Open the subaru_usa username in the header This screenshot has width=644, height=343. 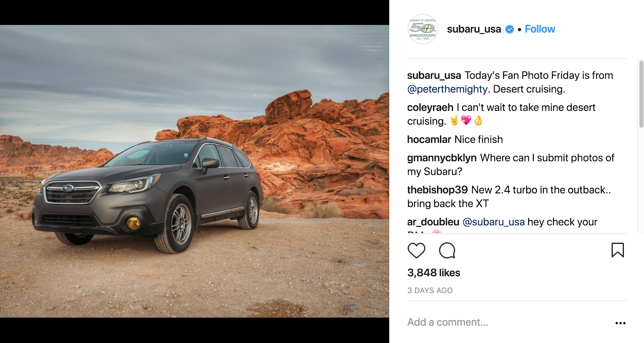474,29
